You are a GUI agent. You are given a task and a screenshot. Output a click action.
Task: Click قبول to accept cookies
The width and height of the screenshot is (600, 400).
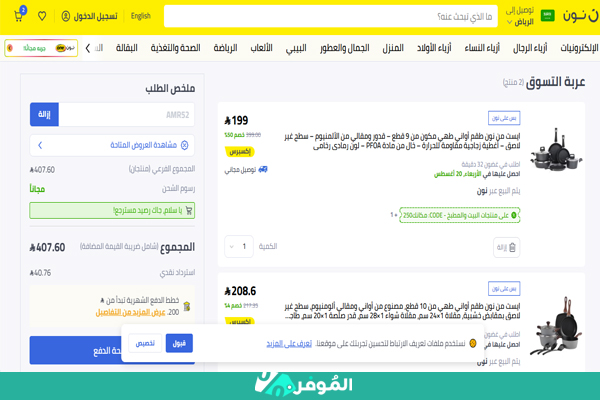179,343
